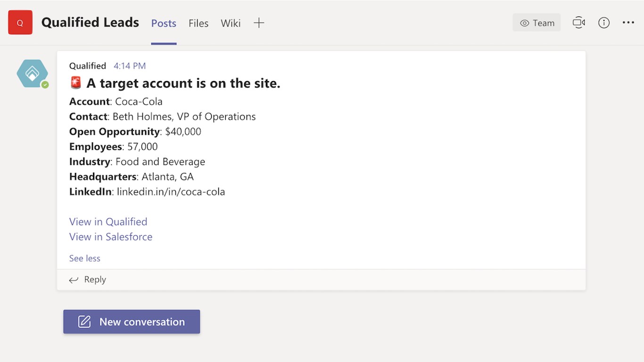Screen dimensions: 644x362
Task: Switch to the Posts tab
Action: pos(164,23)
